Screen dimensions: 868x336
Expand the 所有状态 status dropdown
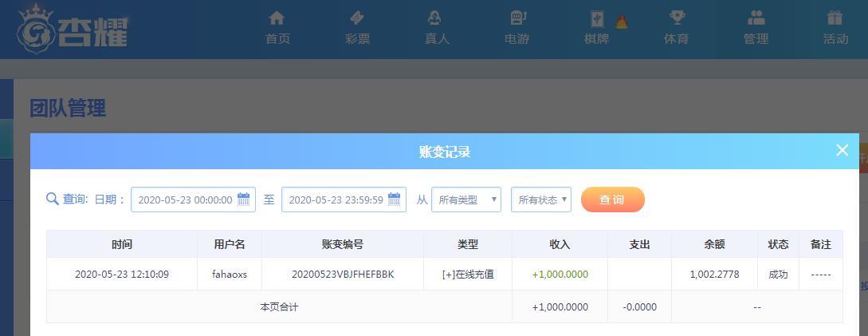click(541, 200)
